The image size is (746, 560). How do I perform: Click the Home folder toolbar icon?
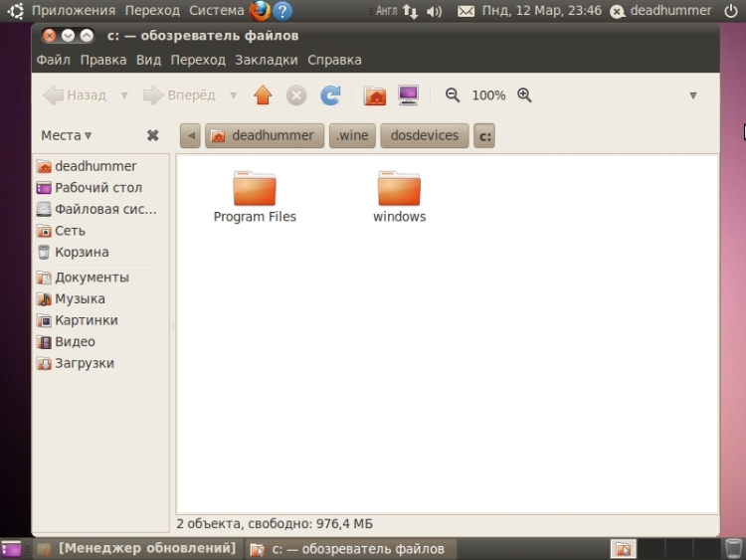375,95
